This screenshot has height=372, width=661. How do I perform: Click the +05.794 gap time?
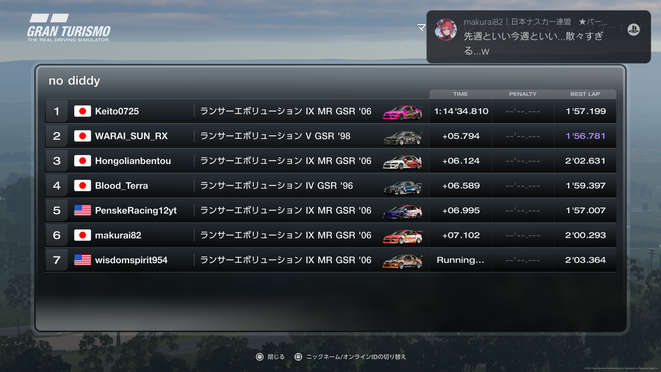pos(461,136)
